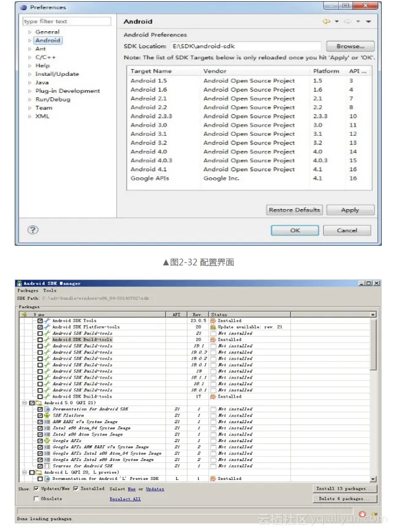This screenshot has height=532, width=394.
Task: Click the icon of Google APIs ARM EABI v7a System Image
Action: [x=47, y=447]
